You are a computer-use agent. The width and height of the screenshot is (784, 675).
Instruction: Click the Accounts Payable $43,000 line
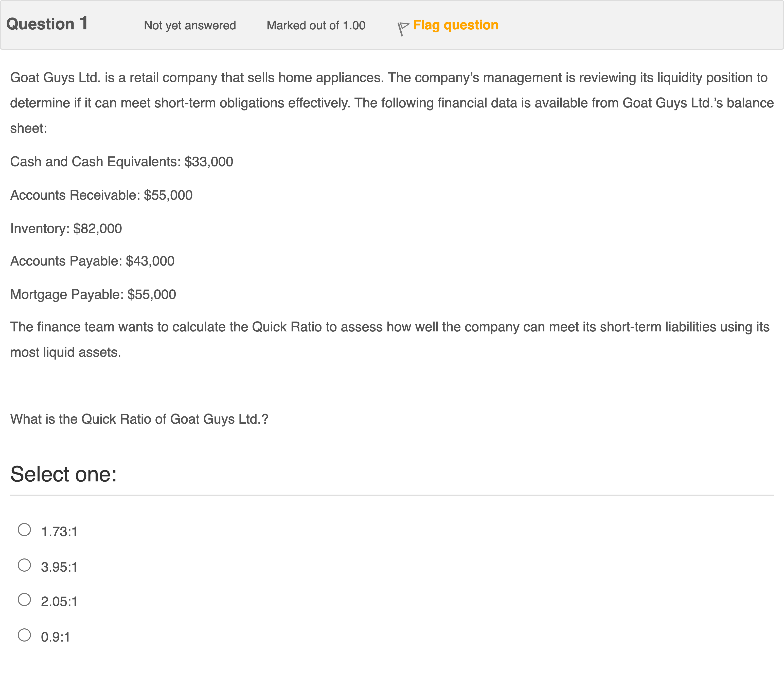click(x=92, y=261)
